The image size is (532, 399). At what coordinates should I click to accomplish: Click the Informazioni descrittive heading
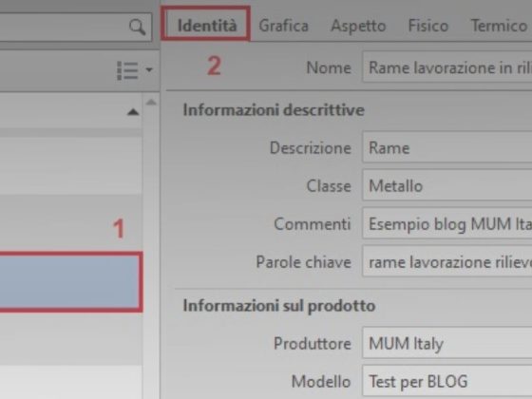click(x=274, y=110)
